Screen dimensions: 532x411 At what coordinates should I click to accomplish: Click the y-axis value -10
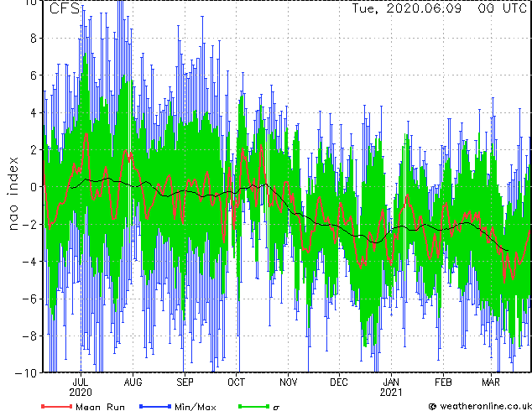pyautogui.click(x=26, y=373)
